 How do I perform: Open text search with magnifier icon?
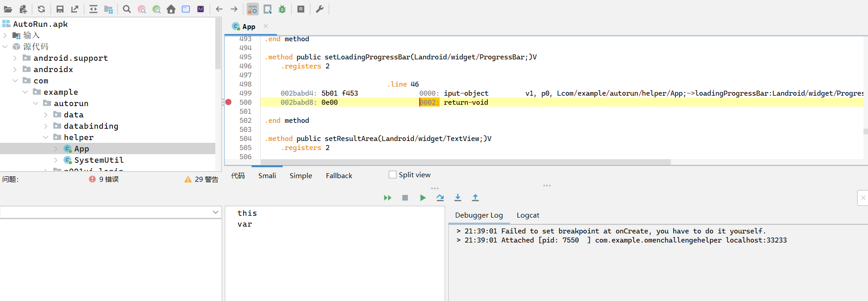point(127,9)
